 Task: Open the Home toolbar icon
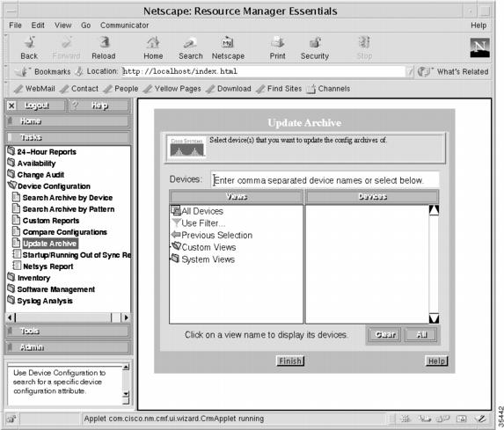pyautogui.click(x=153, y=47)
